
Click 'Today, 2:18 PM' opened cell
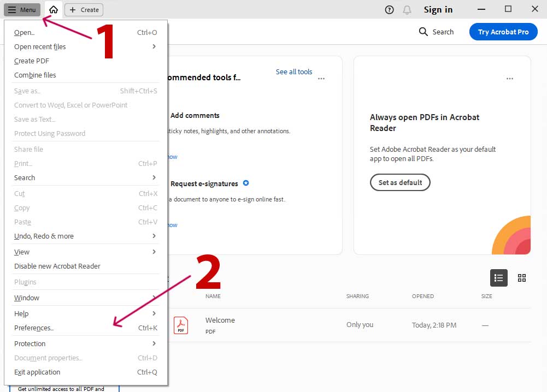[x=434, y=325]
